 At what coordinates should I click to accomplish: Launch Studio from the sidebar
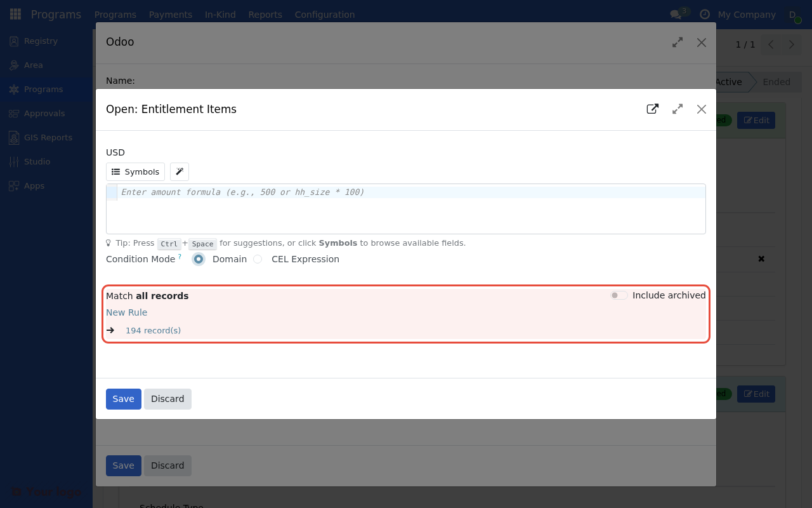pos(37,161)
